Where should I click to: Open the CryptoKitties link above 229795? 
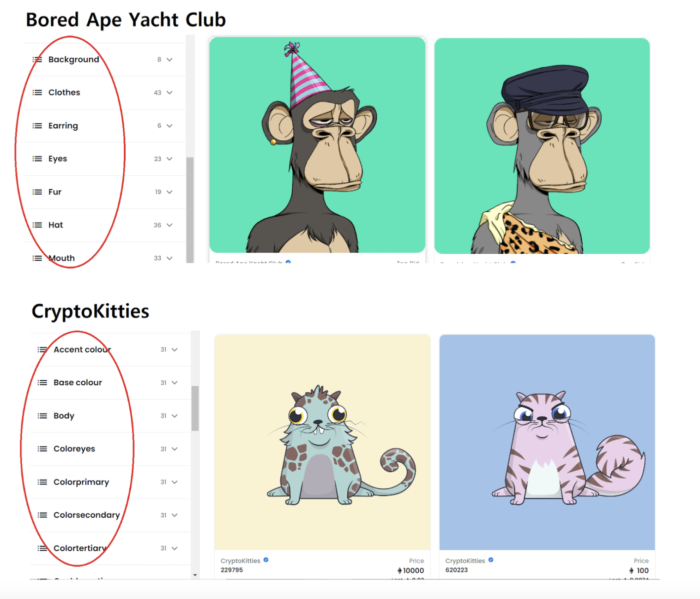241,561
